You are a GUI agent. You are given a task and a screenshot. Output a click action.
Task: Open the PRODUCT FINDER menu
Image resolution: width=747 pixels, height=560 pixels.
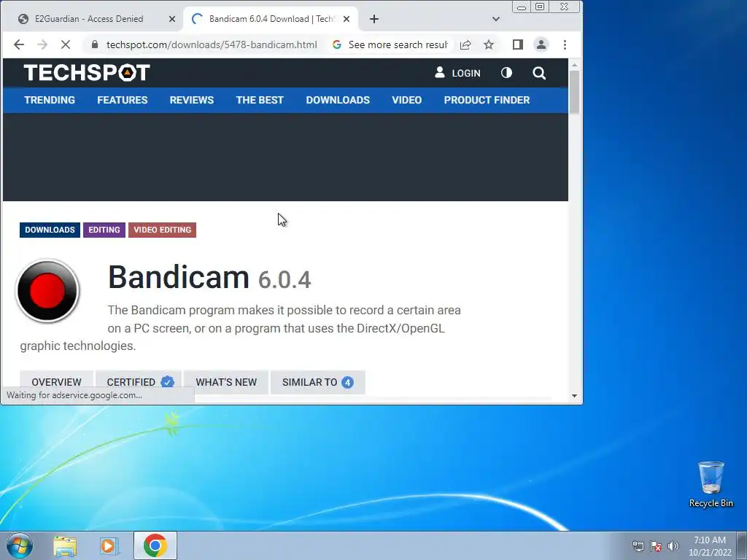click(x=487, y=100)
